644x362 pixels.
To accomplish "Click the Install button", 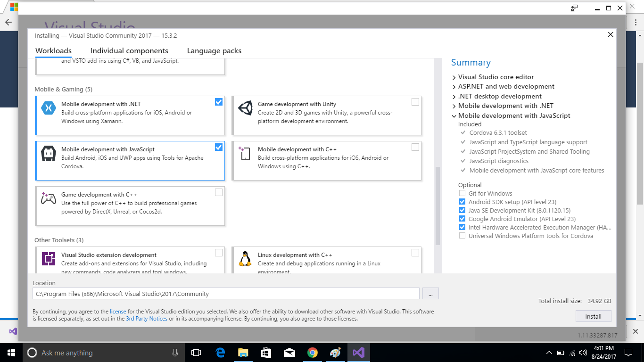I will (x=594, y=316).
